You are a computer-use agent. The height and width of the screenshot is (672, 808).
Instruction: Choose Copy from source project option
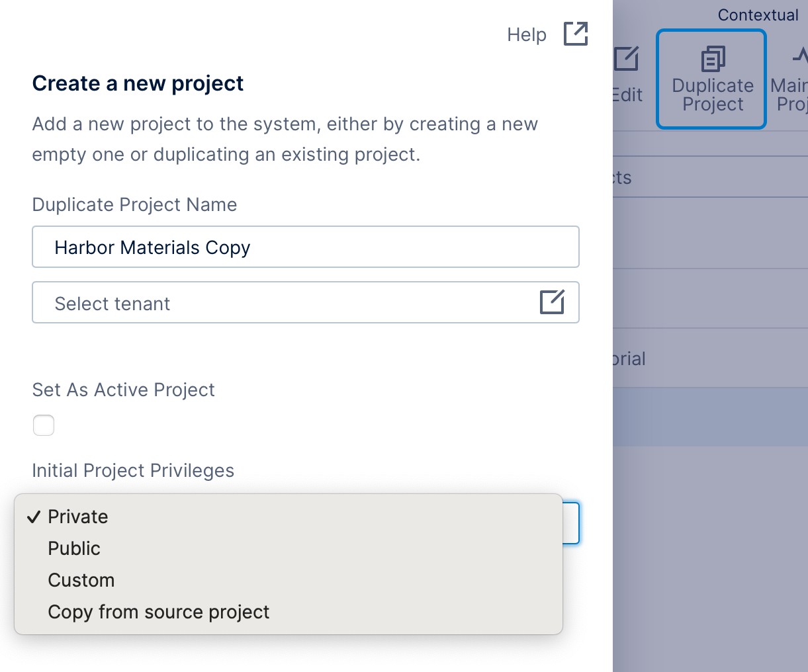point(158,612)
